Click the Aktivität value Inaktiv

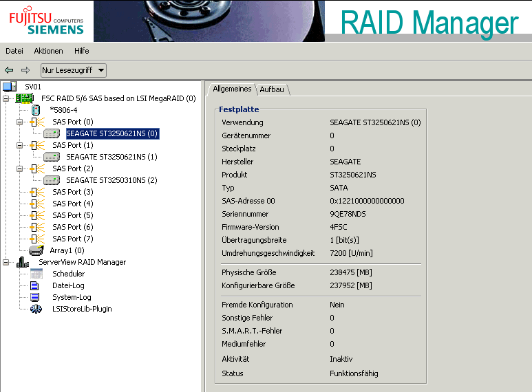coord(341,359)
